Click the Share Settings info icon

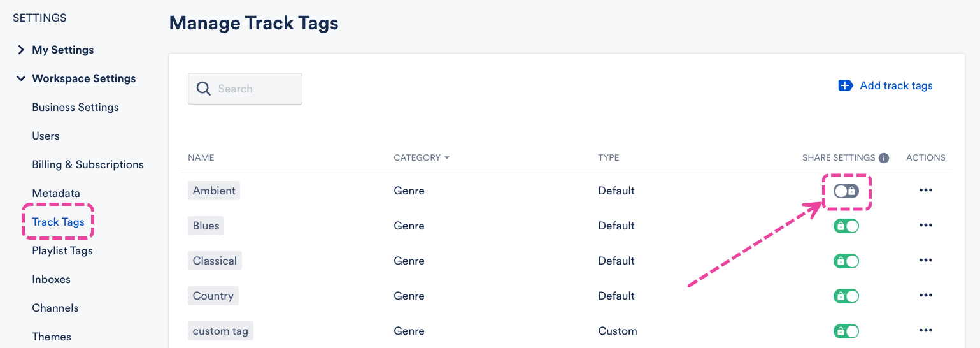click(x=883, y=158)
